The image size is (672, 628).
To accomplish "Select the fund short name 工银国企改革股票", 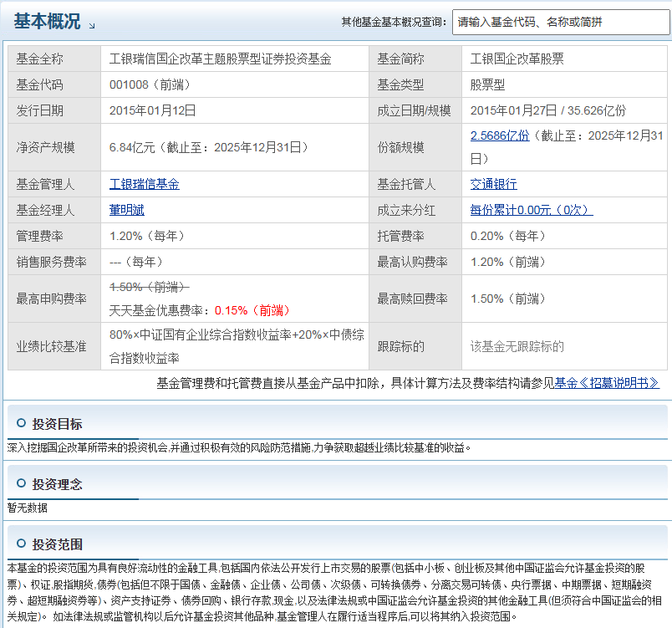I will coord(517,59).
